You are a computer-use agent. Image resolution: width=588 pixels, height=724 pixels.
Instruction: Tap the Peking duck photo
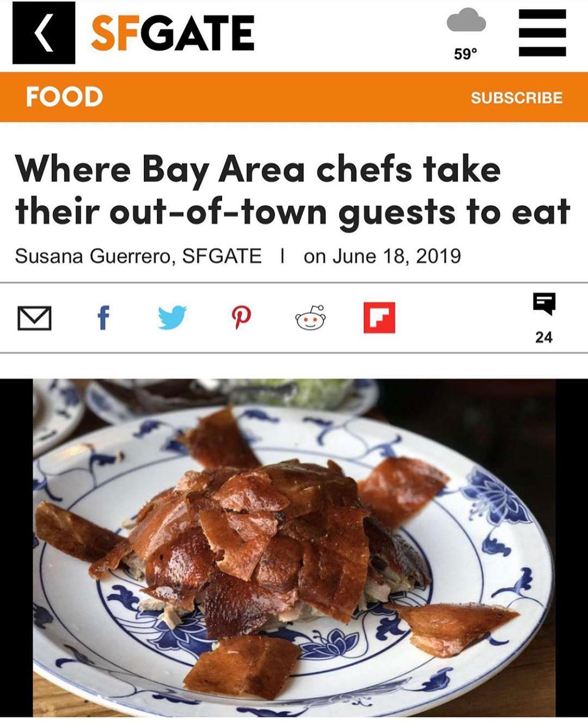coord(294,548)
